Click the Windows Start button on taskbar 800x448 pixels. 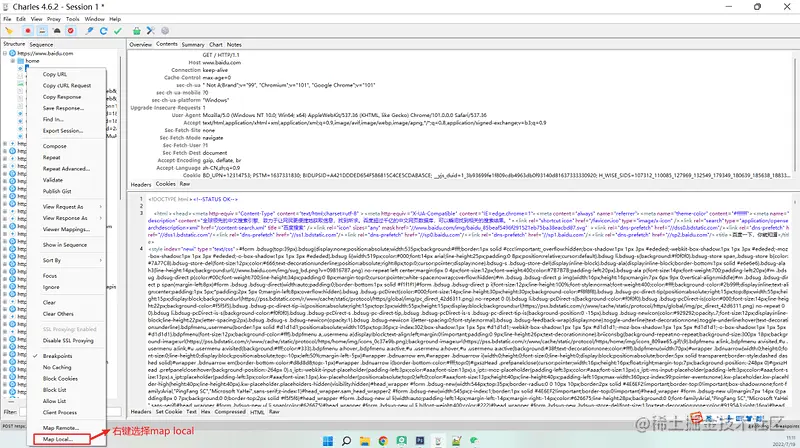[x=328, y=441]
